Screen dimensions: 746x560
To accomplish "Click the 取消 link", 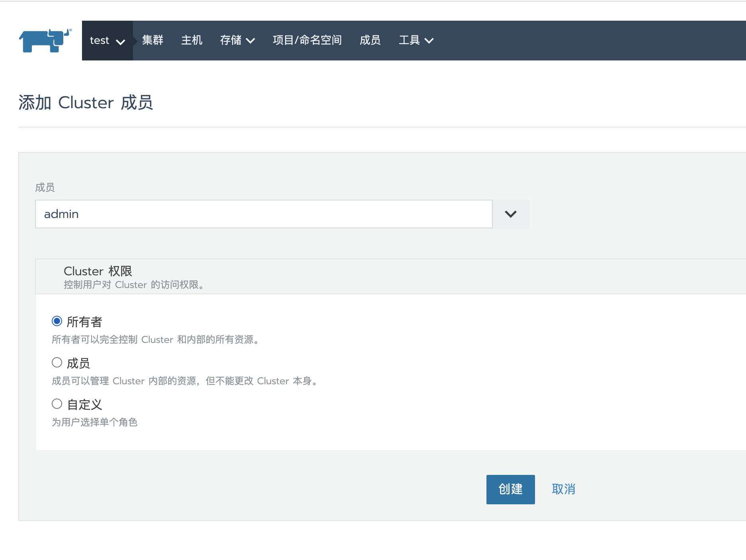I will coord(564,489).
